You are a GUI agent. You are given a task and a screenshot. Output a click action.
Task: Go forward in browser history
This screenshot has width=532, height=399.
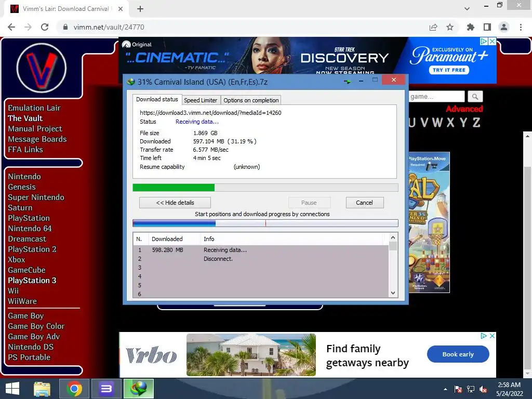[x=28, y=27]
